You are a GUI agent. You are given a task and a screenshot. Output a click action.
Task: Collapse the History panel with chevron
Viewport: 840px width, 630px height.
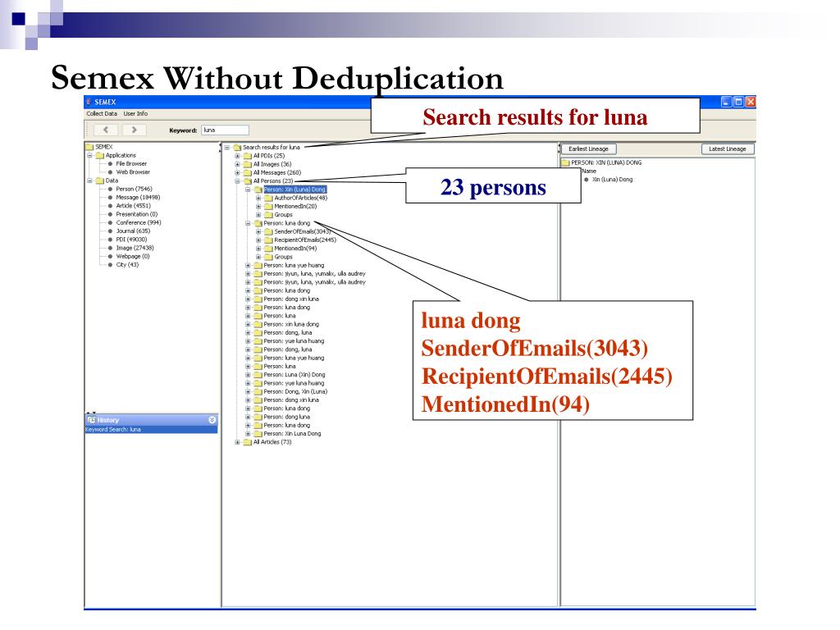pyautogui.click(x=212, y=420)
